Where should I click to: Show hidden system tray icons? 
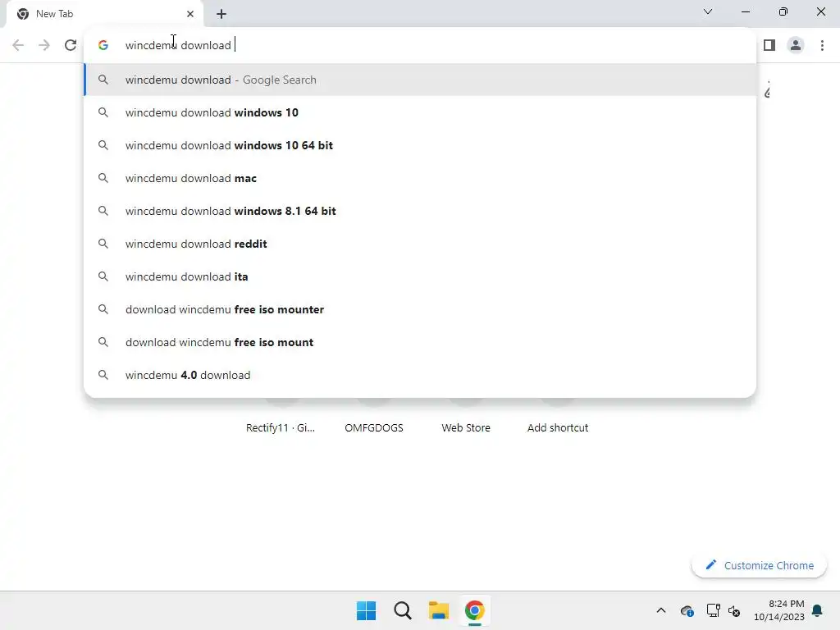[x=661, y=610]
